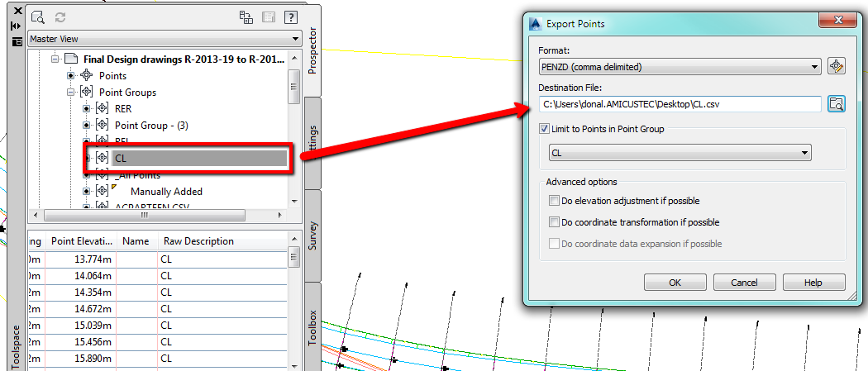The height and width of the screenshot is (371, 868).
Task: Click the CL point group icon
Action: (102, 158)
